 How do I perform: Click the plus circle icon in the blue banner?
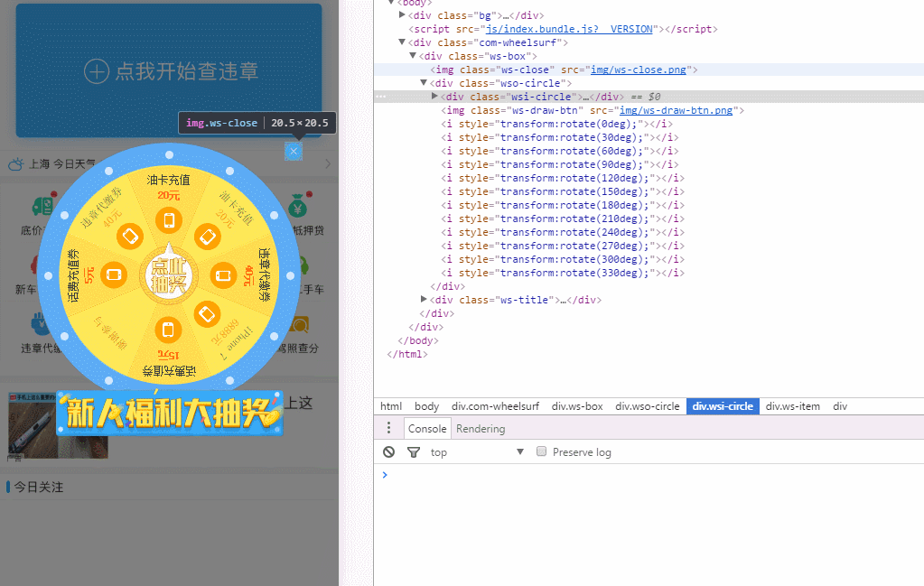pyautogui.click(x=97, y=71)
